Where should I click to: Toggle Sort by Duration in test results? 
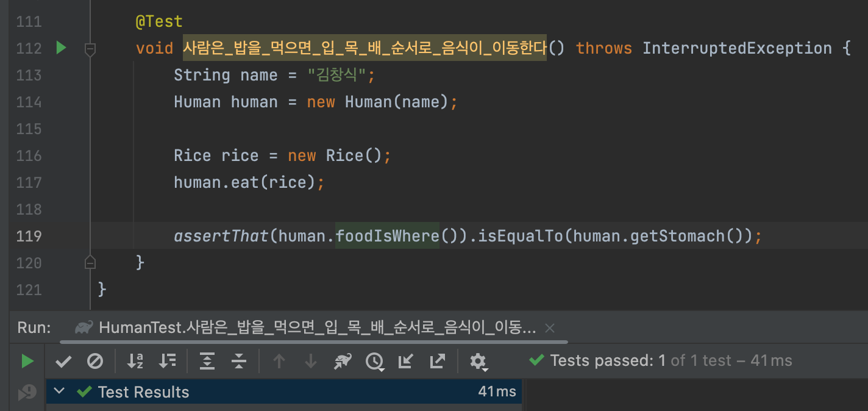pos(167,361)
